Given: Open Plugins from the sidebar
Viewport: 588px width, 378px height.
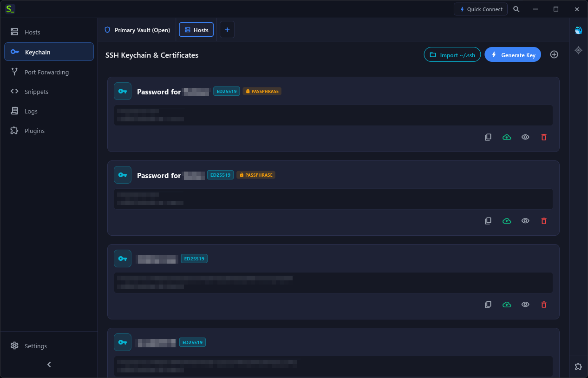Looking at the screenshot, I should coord(49,131).
